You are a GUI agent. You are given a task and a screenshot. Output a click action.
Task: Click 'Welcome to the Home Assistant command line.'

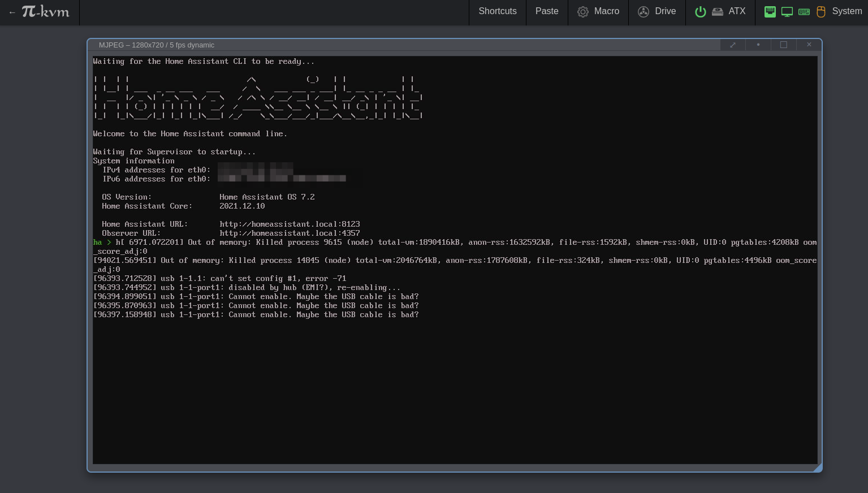click(x=190, y=133)
